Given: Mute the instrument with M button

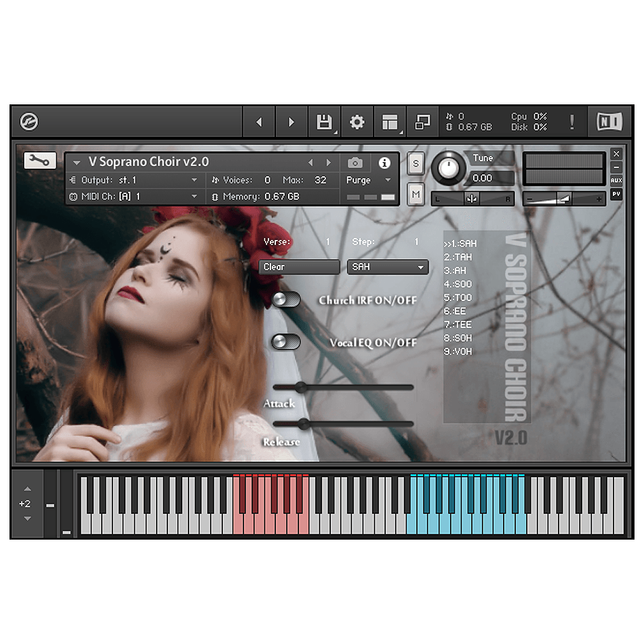Looking at the screenshot, I should [416, 194].
